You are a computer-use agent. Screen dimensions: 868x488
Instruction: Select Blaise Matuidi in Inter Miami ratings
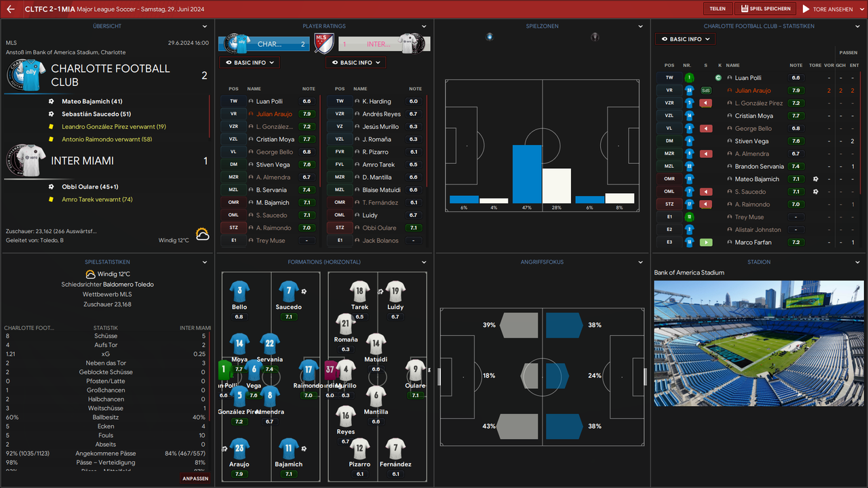click(381, 190)
